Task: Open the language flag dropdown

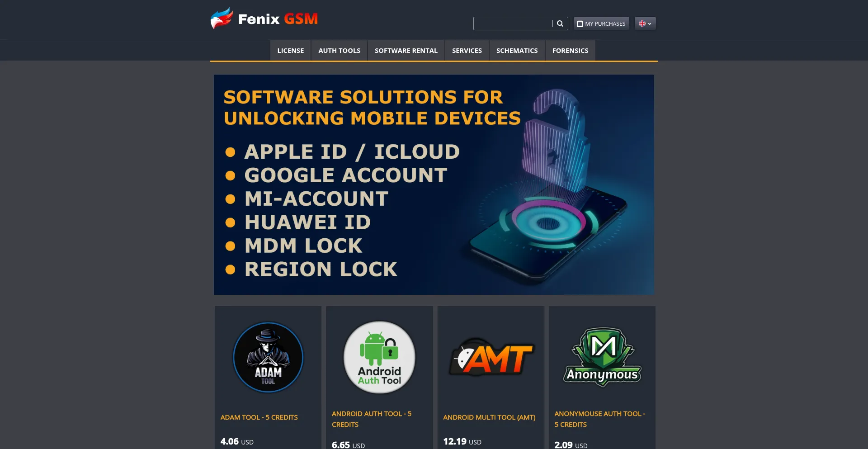Action: 645,24
